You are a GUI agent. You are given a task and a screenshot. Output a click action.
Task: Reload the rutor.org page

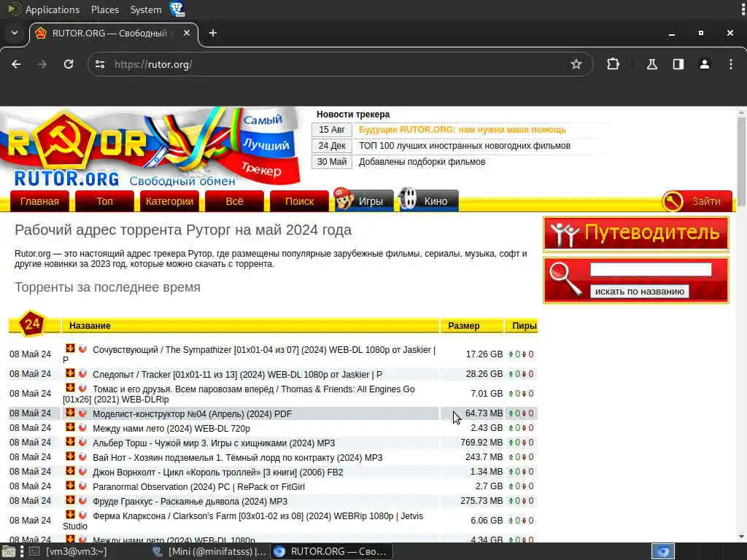pos(69,64)
